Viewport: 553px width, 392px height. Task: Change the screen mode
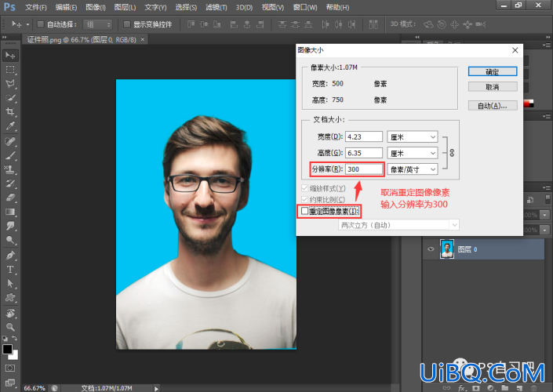click(x=10, y=383)
